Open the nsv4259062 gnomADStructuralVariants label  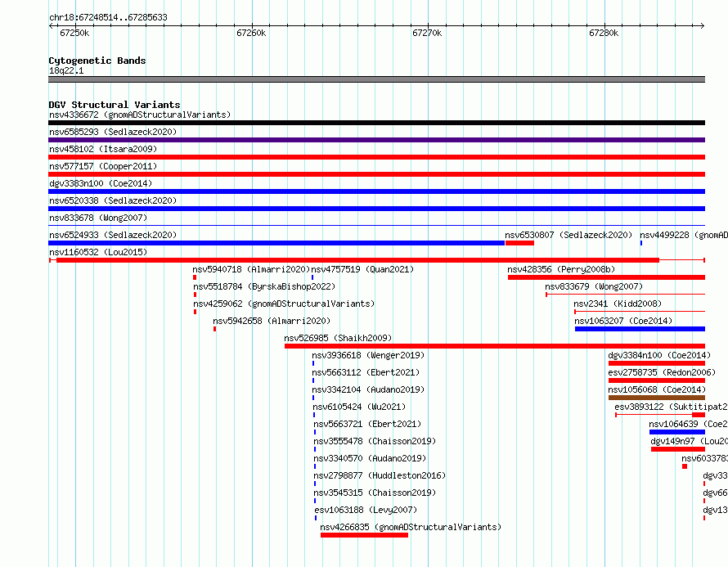[x=284, y=304]
